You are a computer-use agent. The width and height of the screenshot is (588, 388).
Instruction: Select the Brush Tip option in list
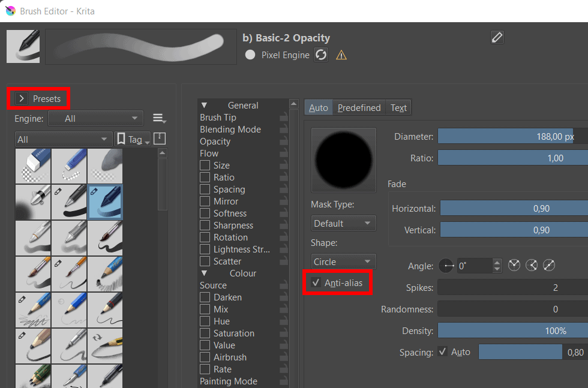(x=218, y=118)
